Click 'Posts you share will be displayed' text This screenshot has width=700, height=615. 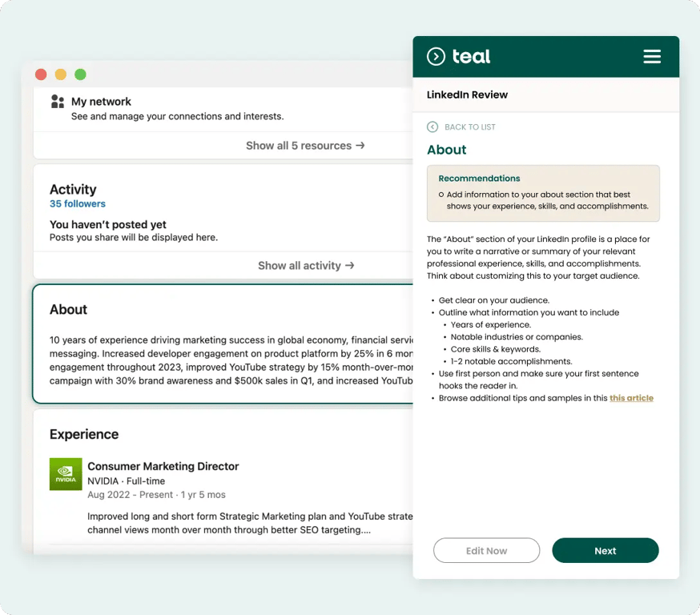point(134,237)
